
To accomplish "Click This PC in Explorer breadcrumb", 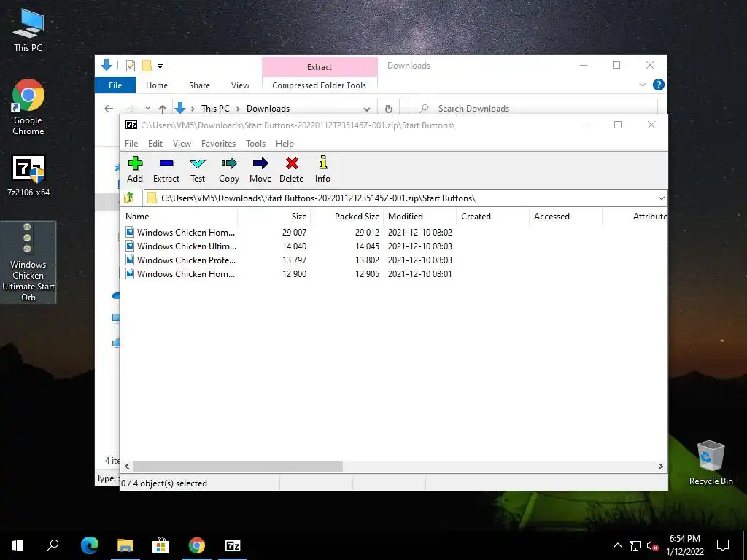I will pos(215,109).
